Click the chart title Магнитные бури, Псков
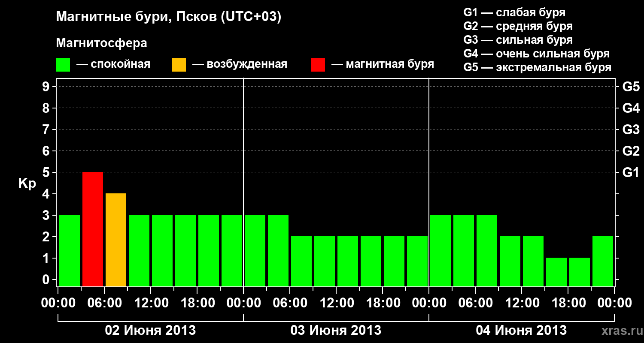The image size is (644, 343). point(168,17)
